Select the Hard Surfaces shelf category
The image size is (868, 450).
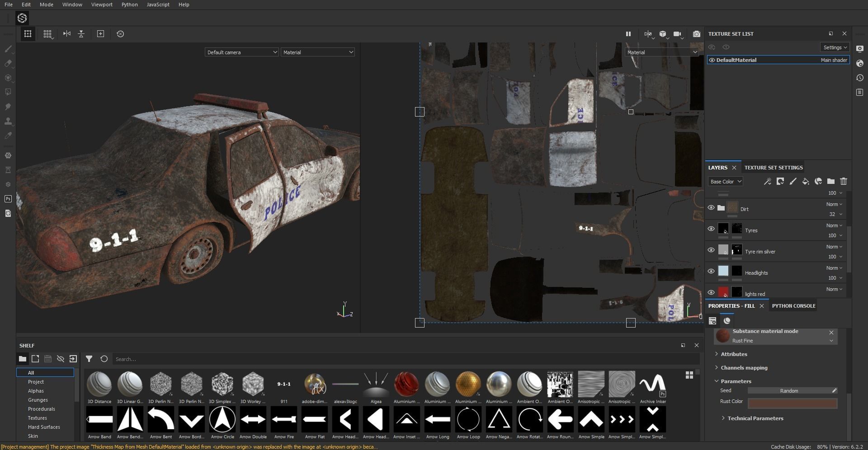(x=44, y=427)
